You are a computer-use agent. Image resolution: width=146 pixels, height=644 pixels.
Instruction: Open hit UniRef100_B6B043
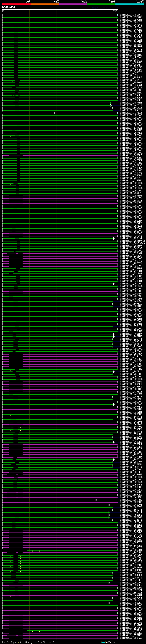131,233
